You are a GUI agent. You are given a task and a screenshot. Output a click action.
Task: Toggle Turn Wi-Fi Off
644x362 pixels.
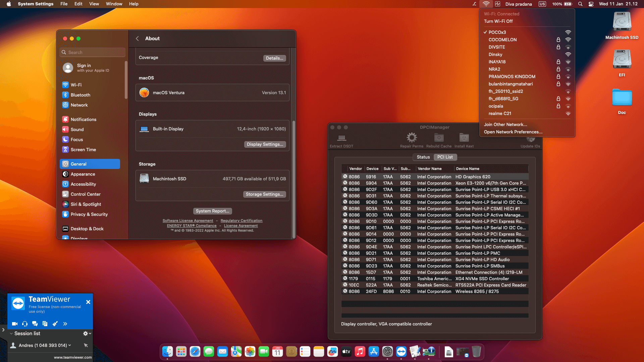(498, 21)
